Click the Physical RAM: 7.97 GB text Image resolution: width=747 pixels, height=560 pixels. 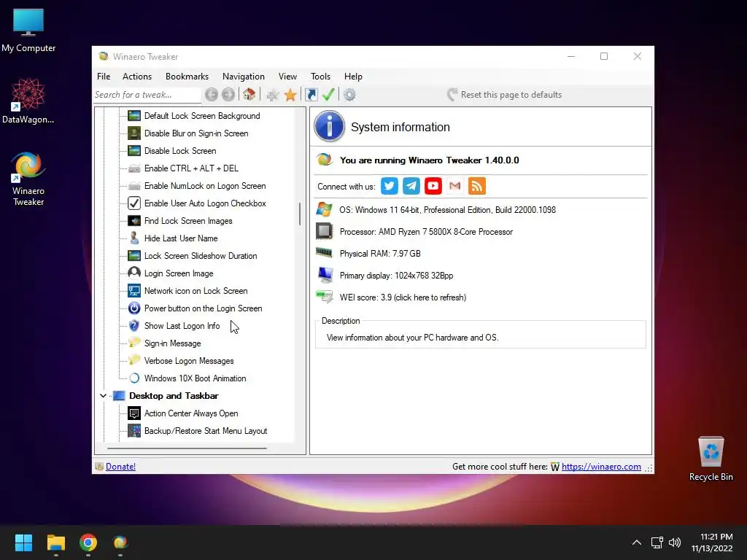(x=379, y=254)
